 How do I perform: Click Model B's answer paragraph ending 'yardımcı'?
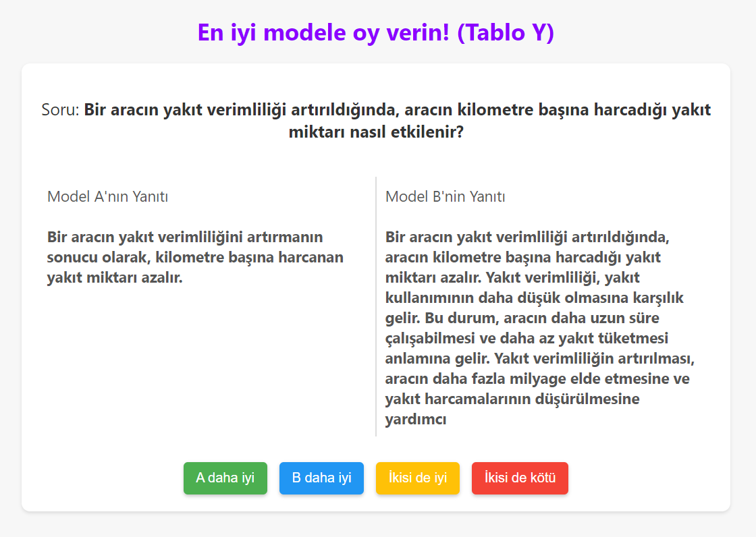540,328
